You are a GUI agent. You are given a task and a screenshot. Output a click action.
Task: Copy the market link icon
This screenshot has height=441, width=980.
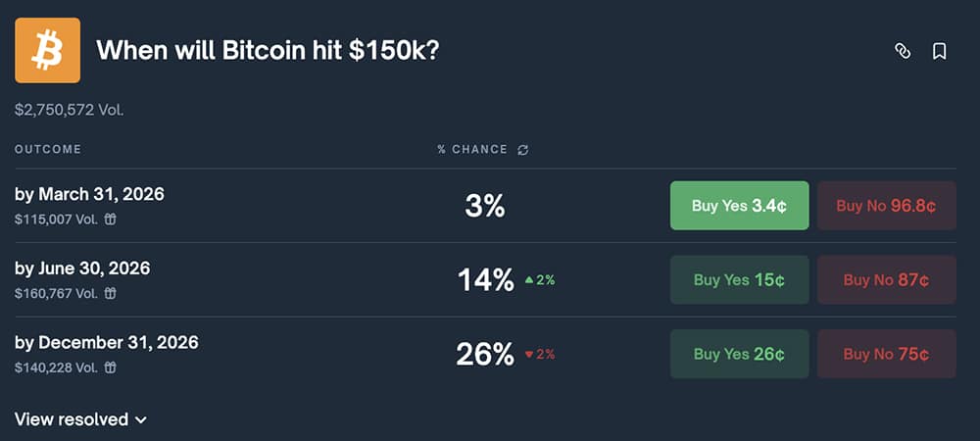point(903,51)
